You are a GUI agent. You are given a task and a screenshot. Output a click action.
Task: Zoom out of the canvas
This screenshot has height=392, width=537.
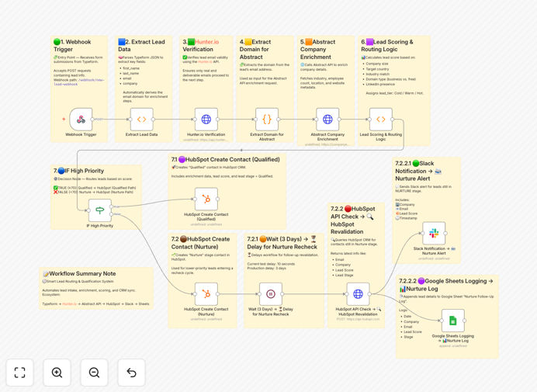[x=94, y=373]
